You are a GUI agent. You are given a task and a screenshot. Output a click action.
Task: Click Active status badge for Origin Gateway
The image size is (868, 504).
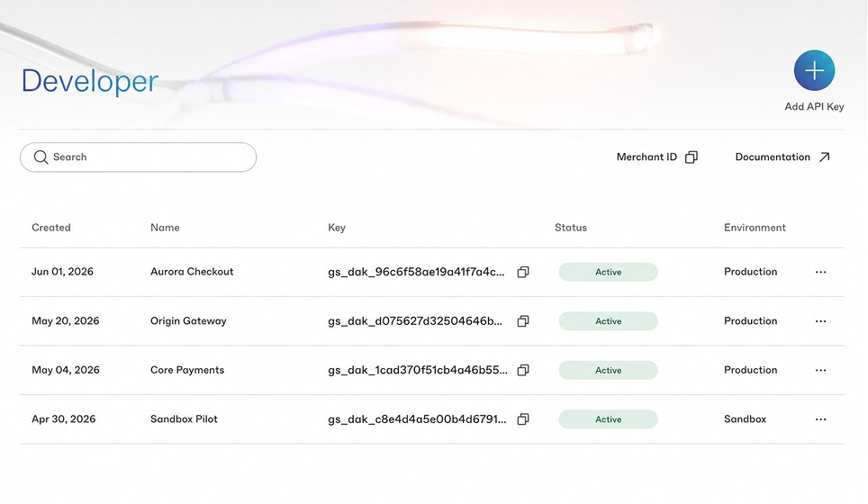point(608,321)
